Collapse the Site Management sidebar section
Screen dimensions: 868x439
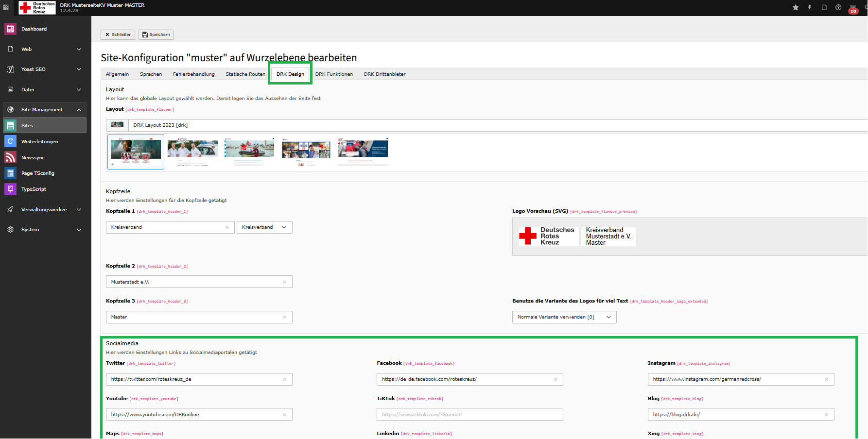click(x=79, y=110)
